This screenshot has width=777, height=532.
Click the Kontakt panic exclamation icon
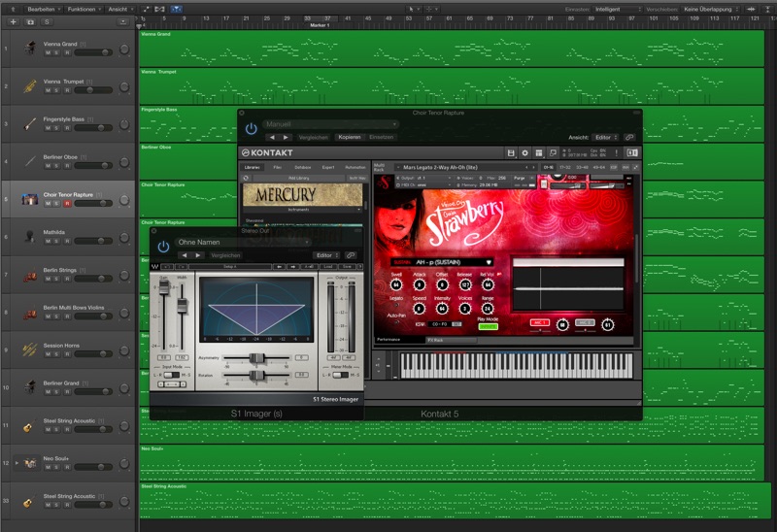pyautogui.click(x=617, y=153)
